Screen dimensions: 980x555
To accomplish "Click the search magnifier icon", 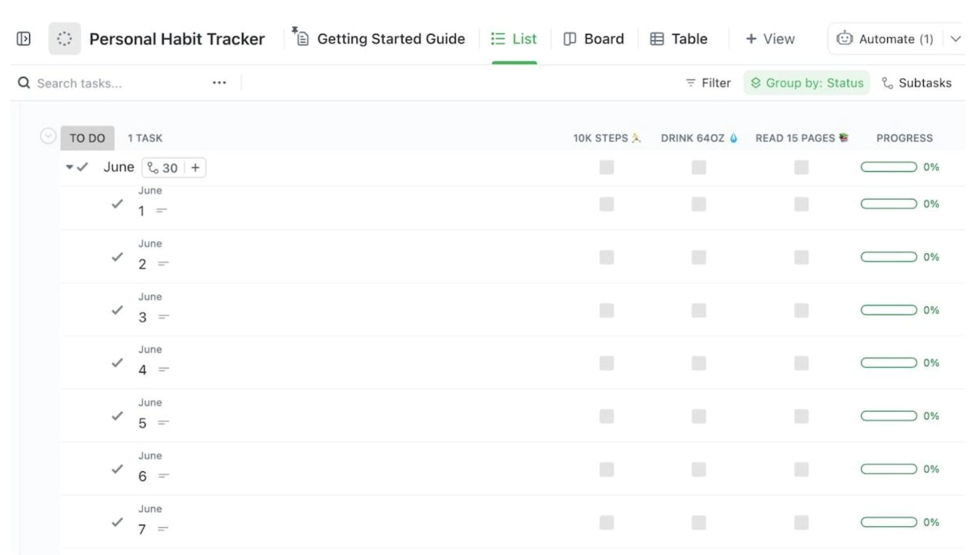I will [23, 82].
